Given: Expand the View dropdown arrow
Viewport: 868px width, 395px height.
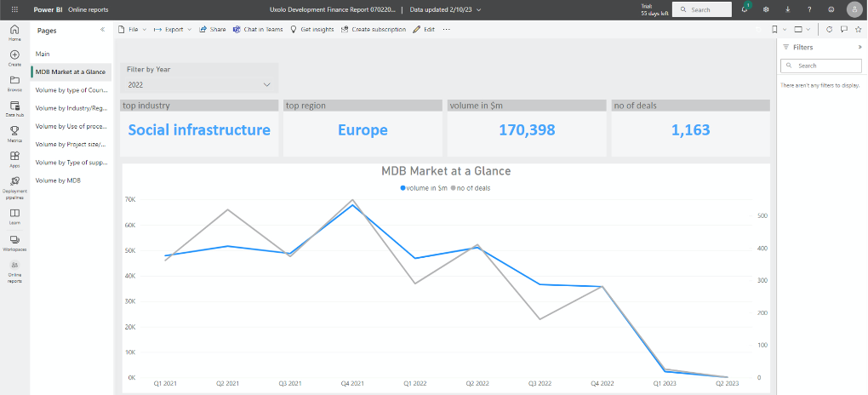Looking at the screenshot, I should click(808, 29).
